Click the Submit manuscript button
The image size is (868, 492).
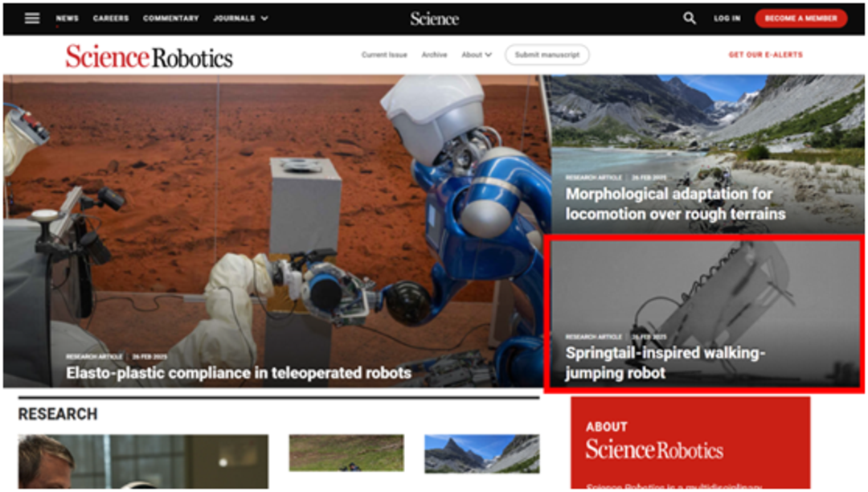[x=547, y=55]
